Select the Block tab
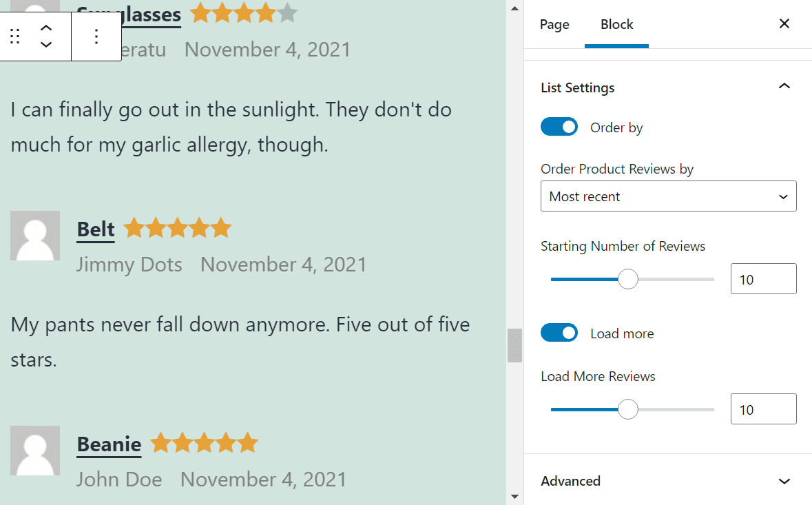812x505 pixels. pyautogui.click(x=616, y=24)
